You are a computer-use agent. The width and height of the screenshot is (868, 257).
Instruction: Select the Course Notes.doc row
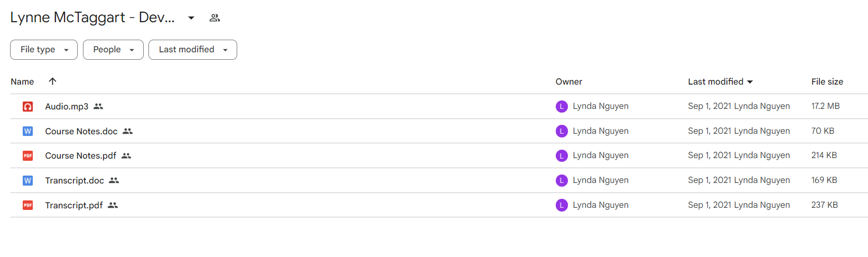click(439, 131)
